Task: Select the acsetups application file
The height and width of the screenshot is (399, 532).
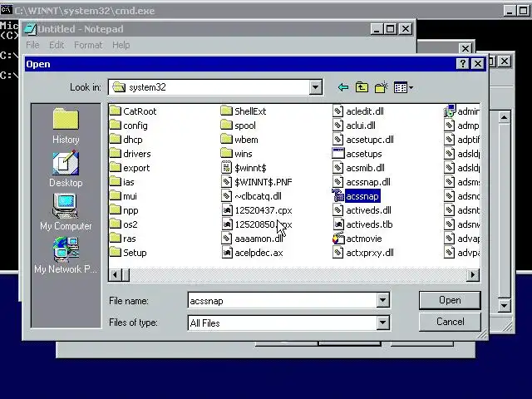Action: (357, 154)
